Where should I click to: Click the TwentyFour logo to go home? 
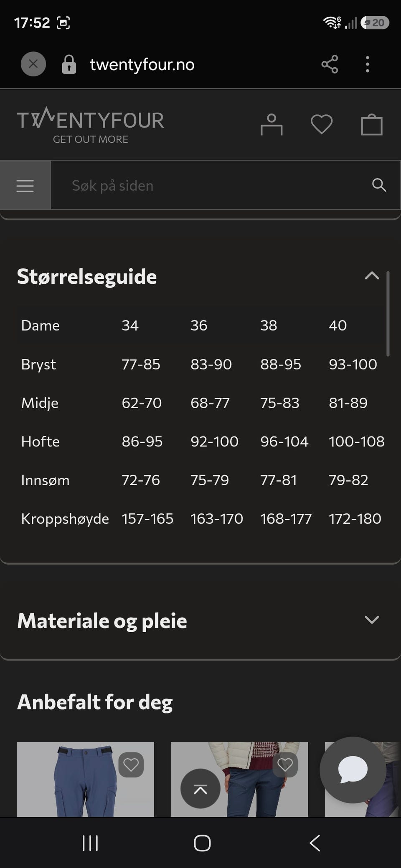[90, 125]
